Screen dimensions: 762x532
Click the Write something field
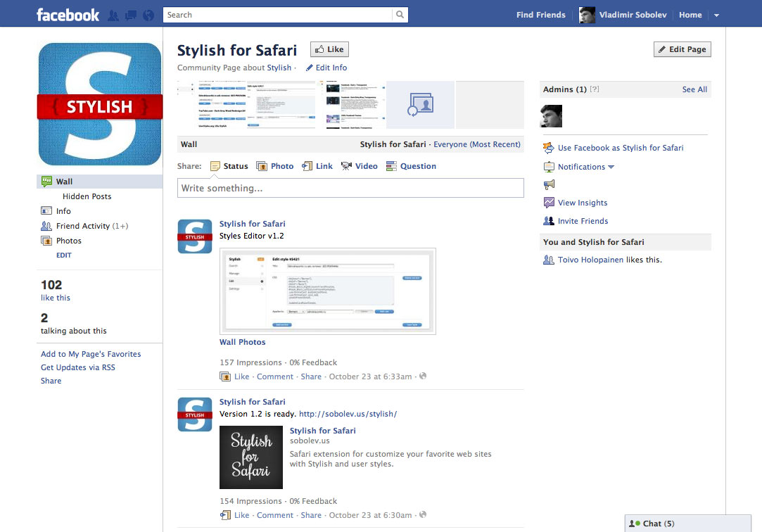point(350,188)
